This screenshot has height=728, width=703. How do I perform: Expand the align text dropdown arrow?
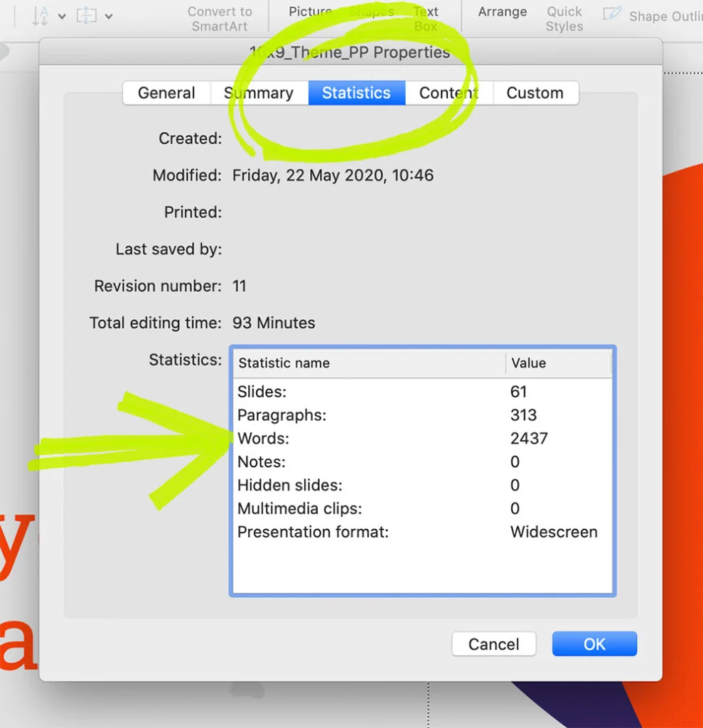[108, 17]
